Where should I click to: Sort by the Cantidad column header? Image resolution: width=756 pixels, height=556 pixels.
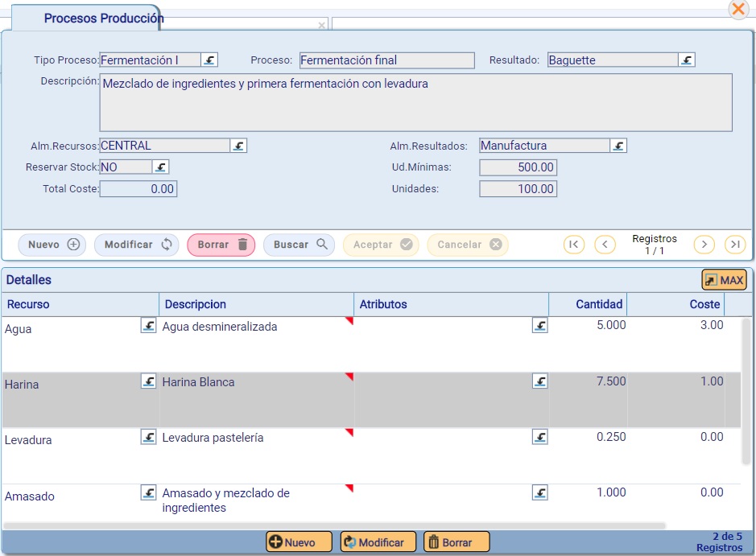[x=588, y=304]
